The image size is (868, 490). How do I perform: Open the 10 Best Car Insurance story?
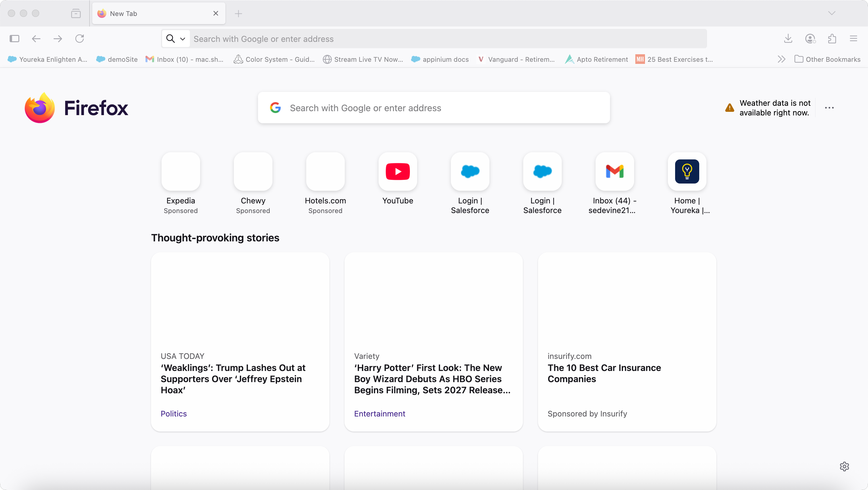tap(627, 342)
